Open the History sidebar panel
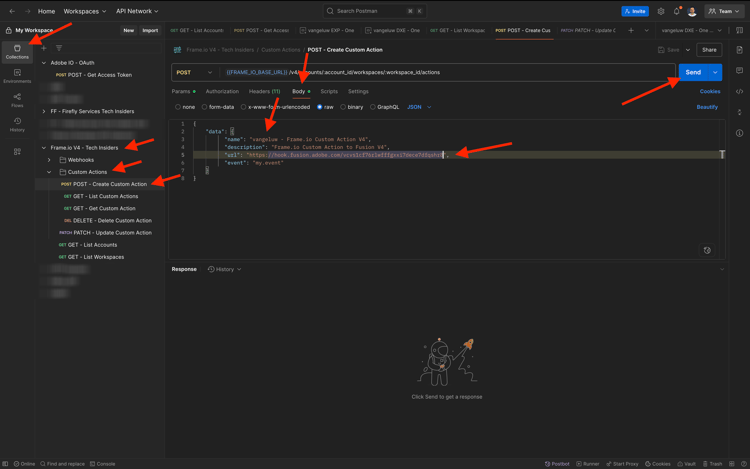Viewport: 750px width, 469px height. click(17, 125)
